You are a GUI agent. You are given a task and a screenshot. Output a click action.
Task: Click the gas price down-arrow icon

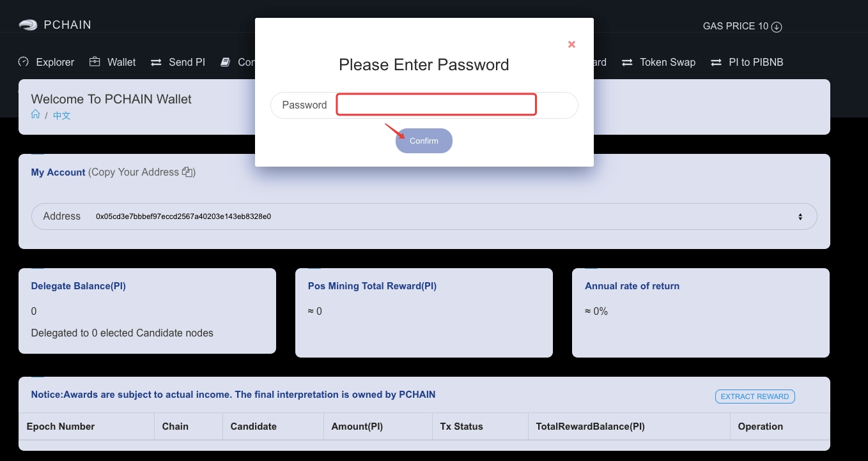(777, 27)
